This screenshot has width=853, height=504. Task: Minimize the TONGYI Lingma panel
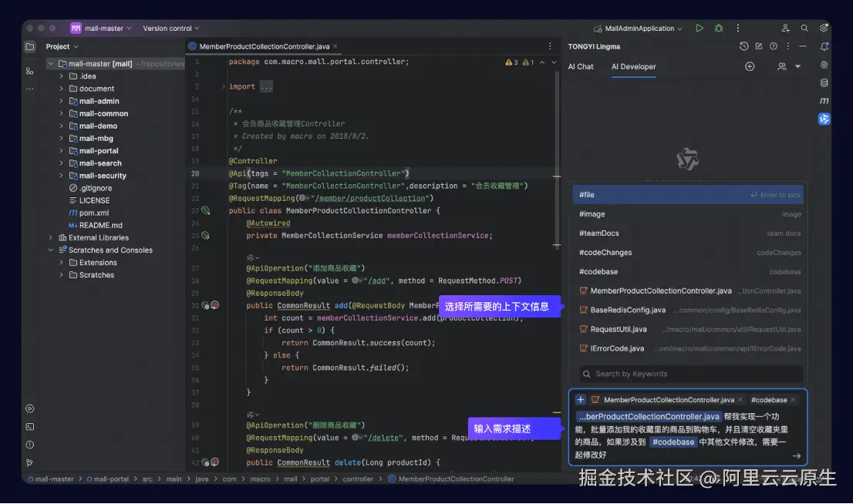[802, 47]
